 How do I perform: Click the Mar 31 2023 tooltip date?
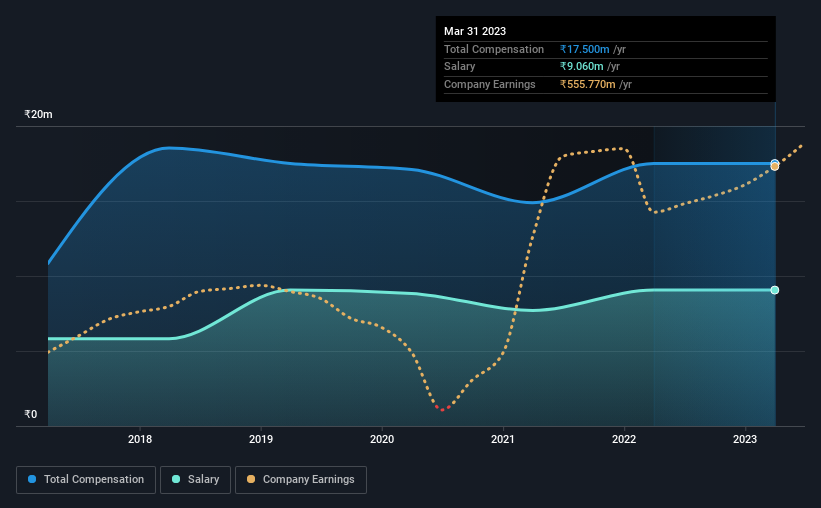[x=475, y=31]
